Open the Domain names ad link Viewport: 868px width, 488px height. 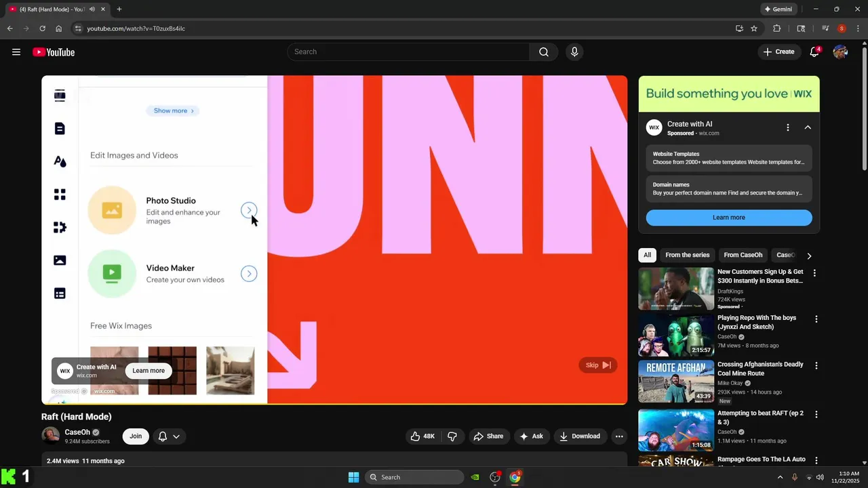tap(729, 188)
